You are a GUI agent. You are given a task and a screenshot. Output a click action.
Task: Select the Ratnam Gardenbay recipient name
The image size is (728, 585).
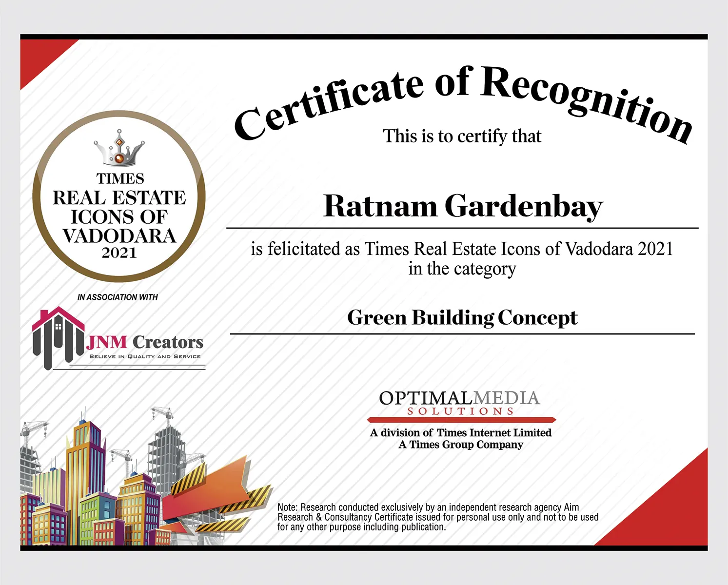[x=463, y=206]
